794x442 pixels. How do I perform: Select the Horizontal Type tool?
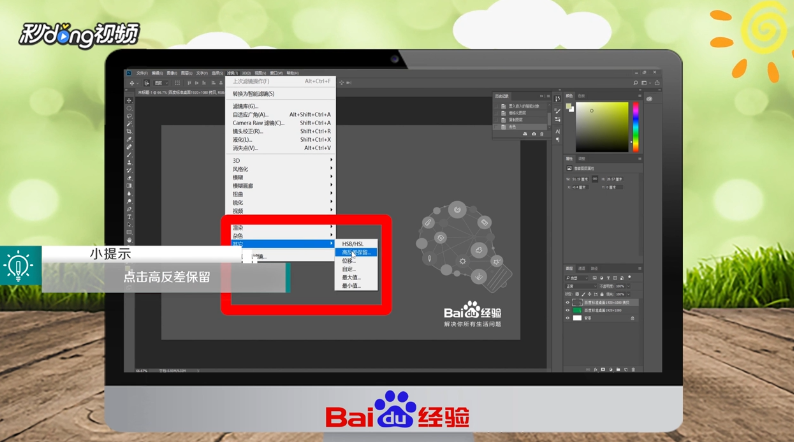129,217
